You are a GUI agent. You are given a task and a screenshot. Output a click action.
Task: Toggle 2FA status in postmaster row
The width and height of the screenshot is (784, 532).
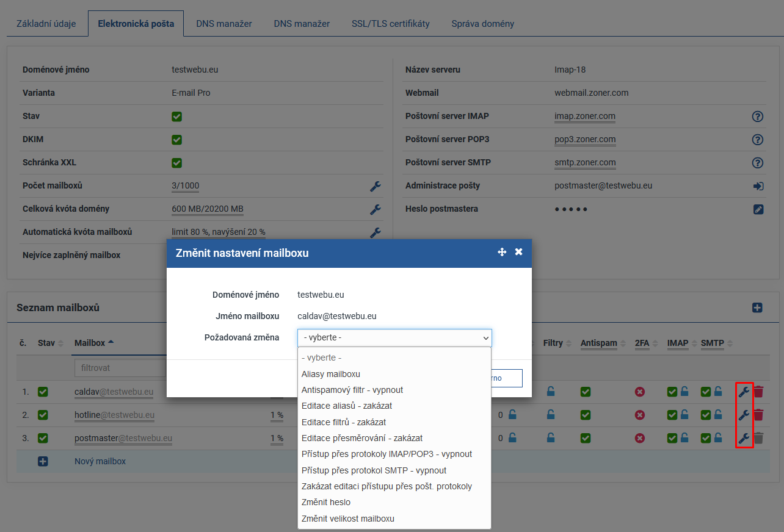(639, 438)
